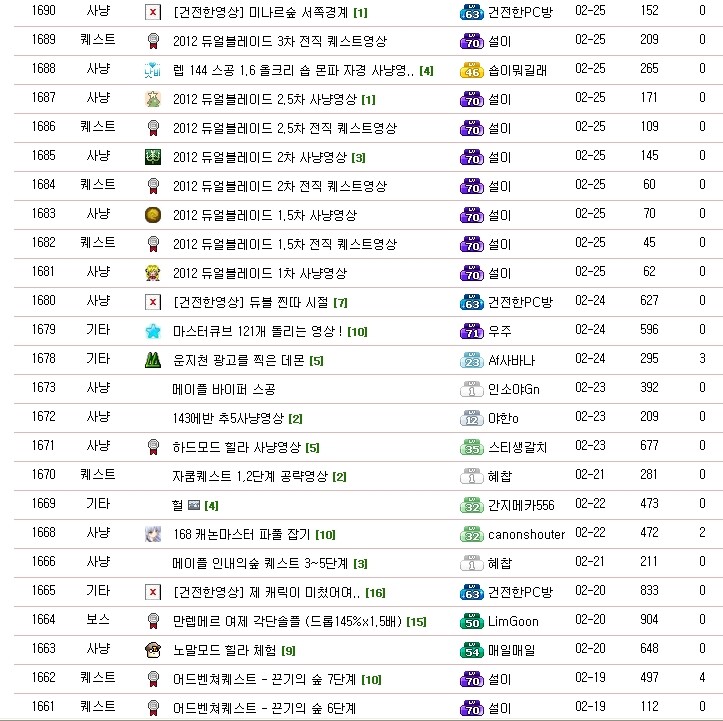Screen dimensions: 723x721
Task: Click the image attachment icon on post 1669
Action: (x=194, y=505)
